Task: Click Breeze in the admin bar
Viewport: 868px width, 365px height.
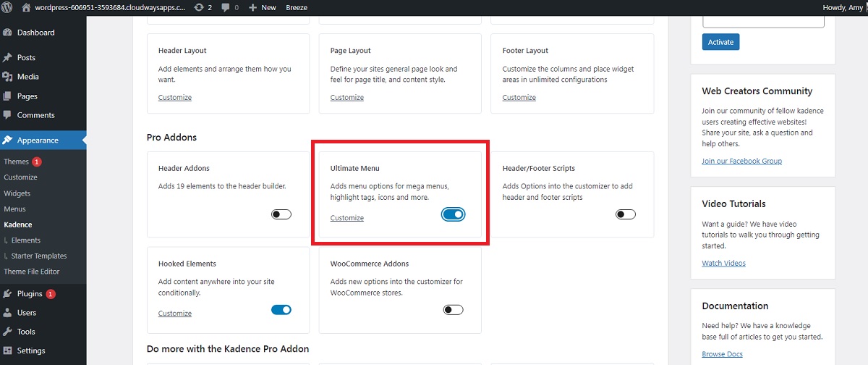Action: (297, 7)
